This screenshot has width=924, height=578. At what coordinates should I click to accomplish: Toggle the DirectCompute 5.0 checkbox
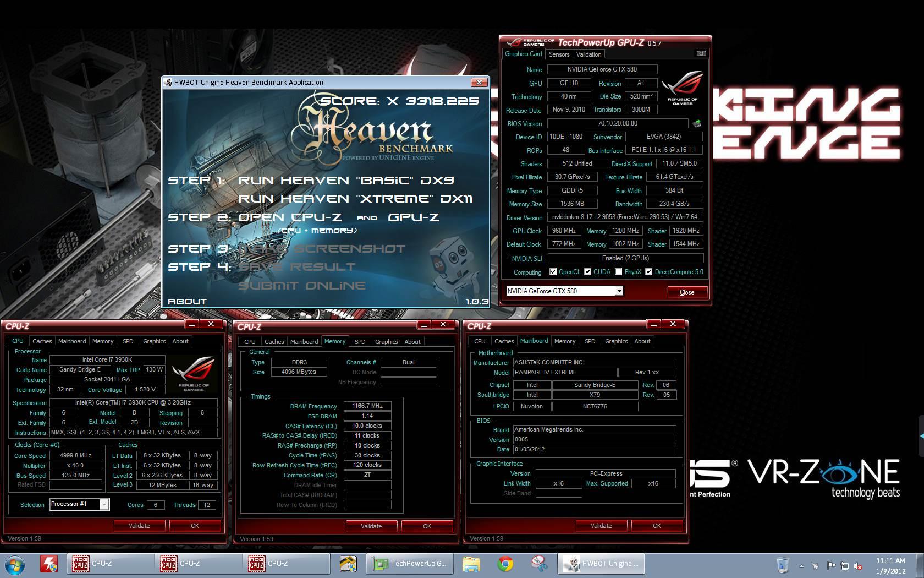(648, 272)
